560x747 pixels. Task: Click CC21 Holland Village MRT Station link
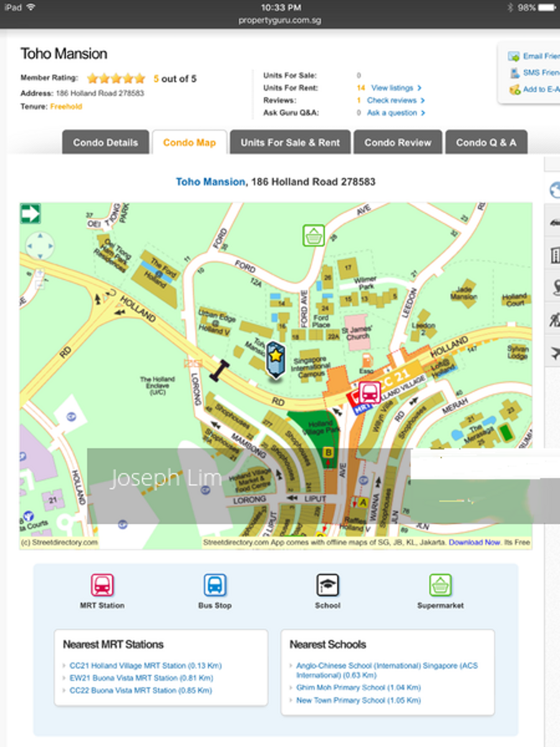pyautogui.click(x=146, y=665)
